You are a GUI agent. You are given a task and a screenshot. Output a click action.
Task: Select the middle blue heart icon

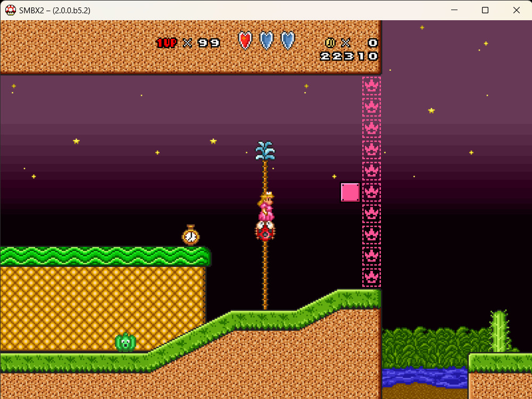pos(266,41)
